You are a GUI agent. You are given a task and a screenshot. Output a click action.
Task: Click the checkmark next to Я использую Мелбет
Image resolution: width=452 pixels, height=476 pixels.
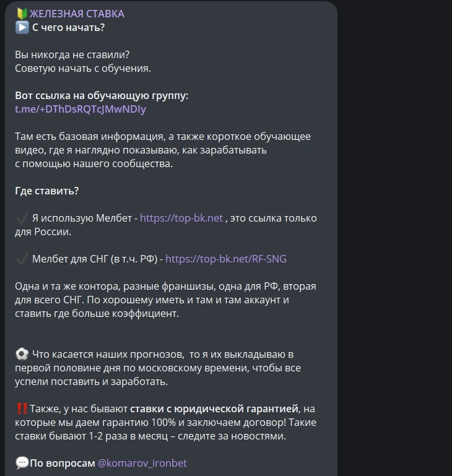click(x=22, y=219)
